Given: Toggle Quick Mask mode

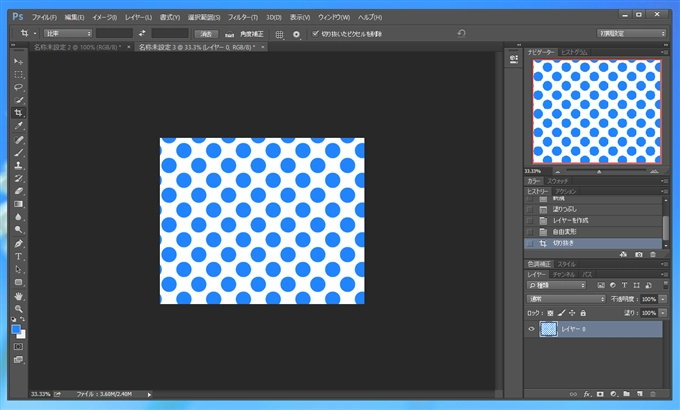Looking at the screenshot, I should [18, 347].
